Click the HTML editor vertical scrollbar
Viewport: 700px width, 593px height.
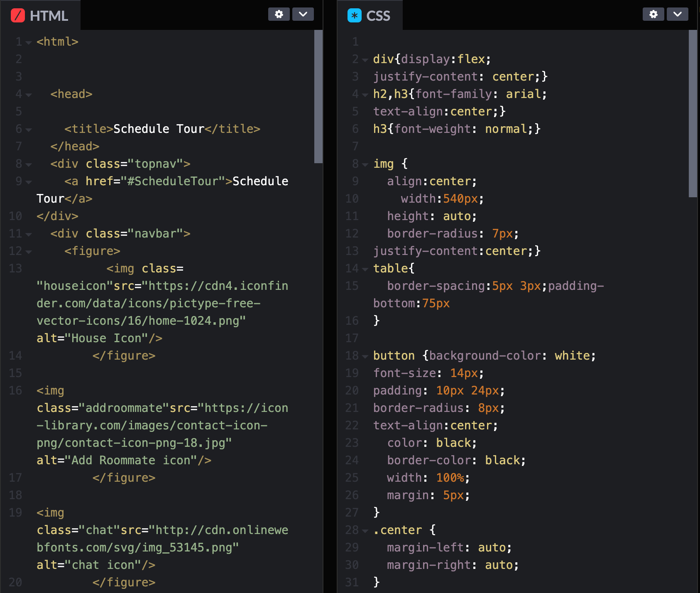point(318,96)
